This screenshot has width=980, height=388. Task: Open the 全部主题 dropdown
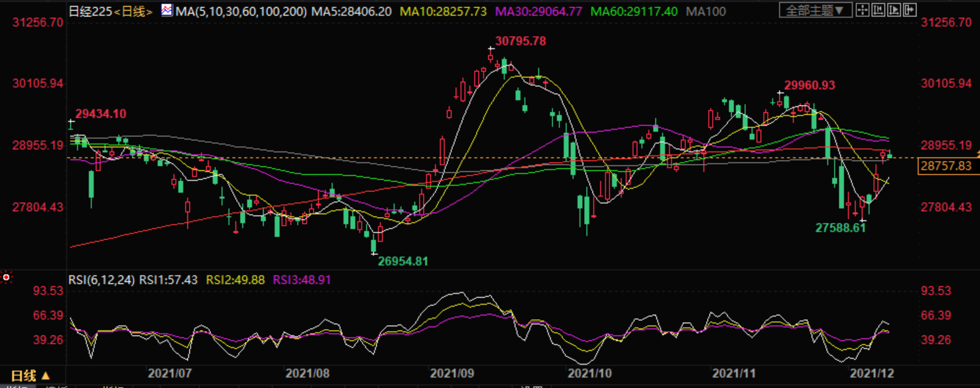coord(816,10)
